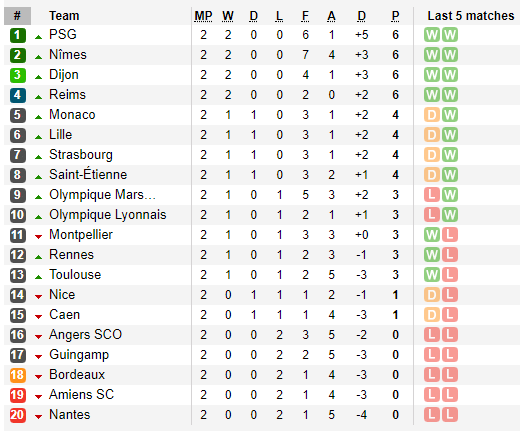
Task: Sort by the F goals-for header
Action: pos(305,16)
